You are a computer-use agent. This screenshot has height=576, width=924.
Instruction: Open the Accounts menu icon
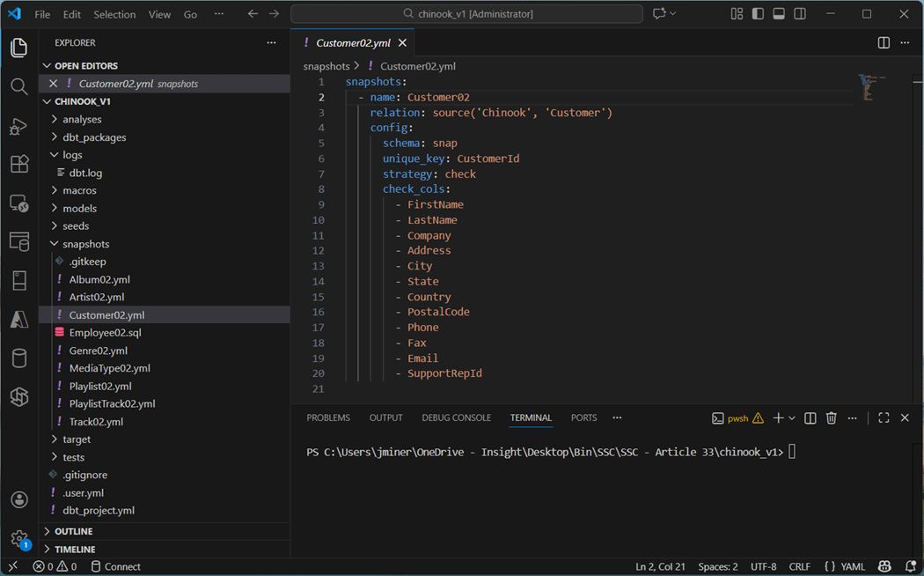click(x=18, y=499)
